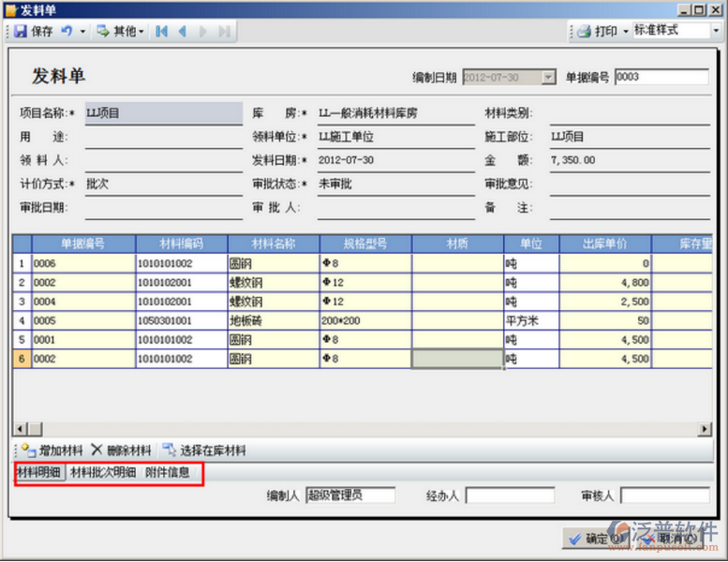The height and width of the screenshot is (562, 728).
Task: Click the 确定 confirm button
Action: [x=596, y=539]
